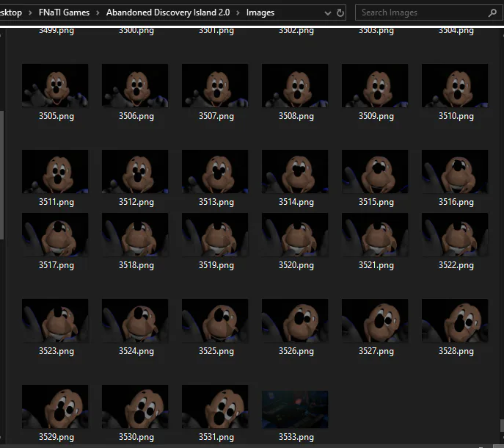Select the 3513.png thumbnail
Image resolution: width=504 pixels, height=448 pixels.
(215, 172)
